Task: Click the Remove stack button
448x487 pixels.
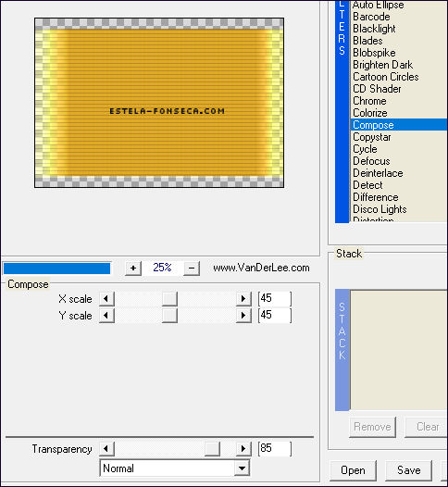Action: pos(372,427)
